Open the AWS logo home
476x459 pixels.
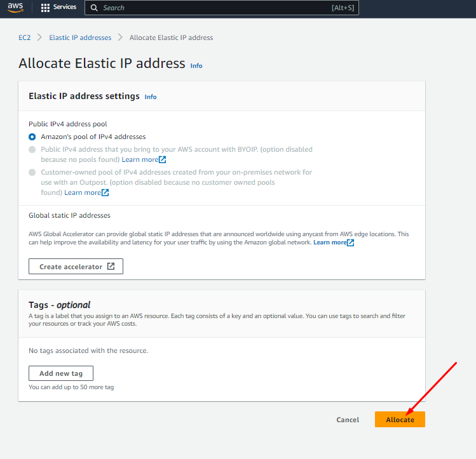[x=15, y=7]
